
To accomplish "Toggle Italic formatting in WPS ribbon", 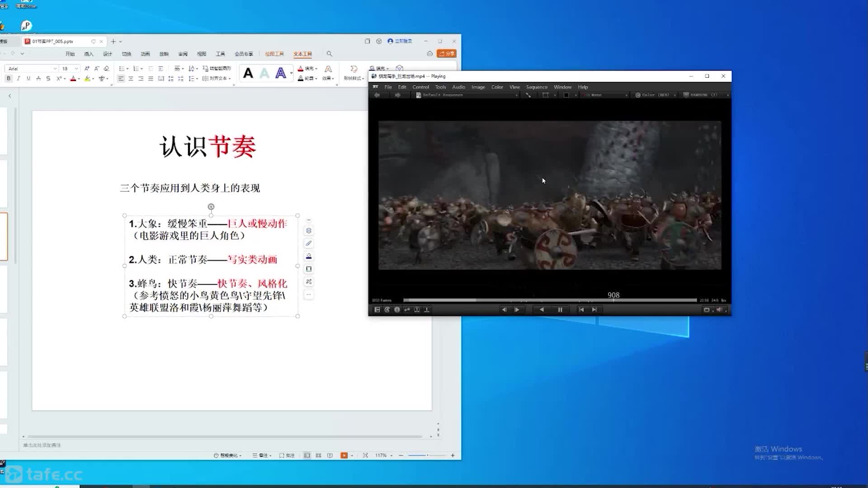I will click(18, 79).
